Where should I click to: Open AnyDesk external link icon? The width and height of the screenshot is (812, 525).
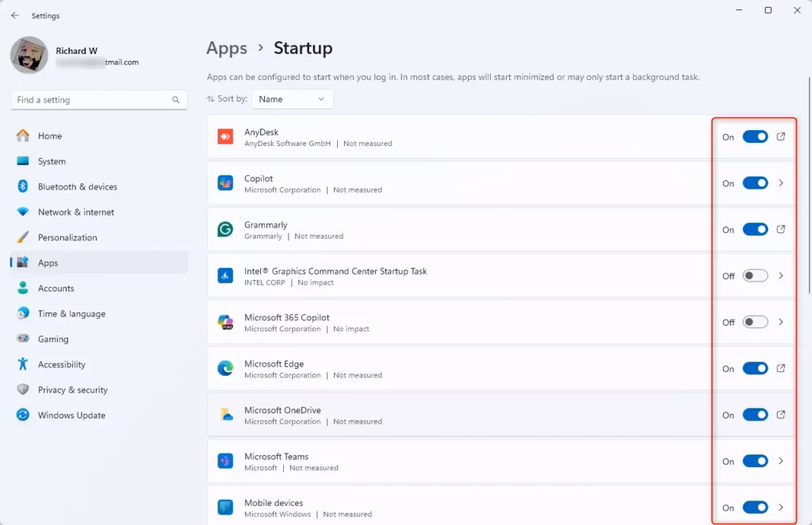781,136
